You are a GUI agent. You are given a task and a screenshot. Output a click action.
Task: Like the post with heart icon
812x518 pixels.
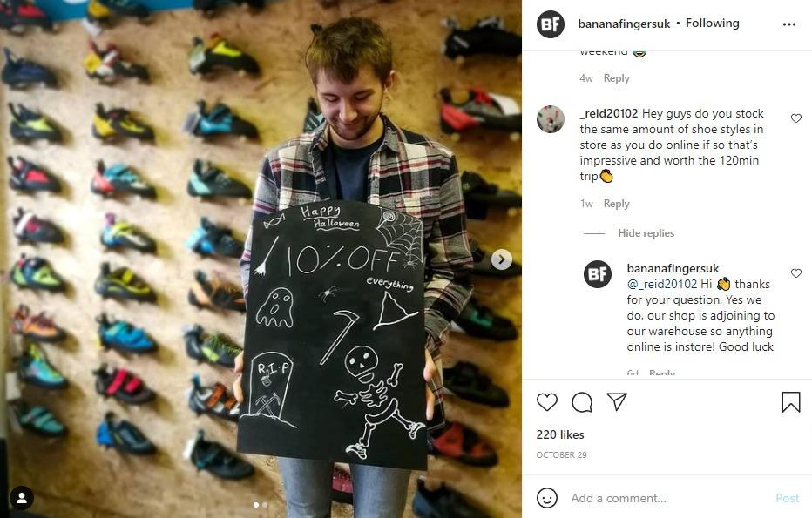click(x=547, y=402)
